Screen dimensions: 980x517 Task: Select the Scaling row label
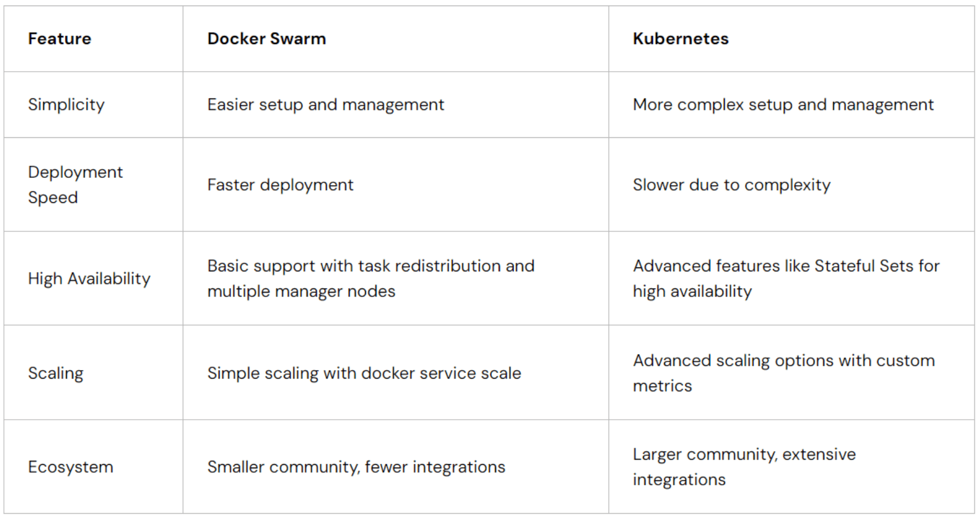(56, 373)
